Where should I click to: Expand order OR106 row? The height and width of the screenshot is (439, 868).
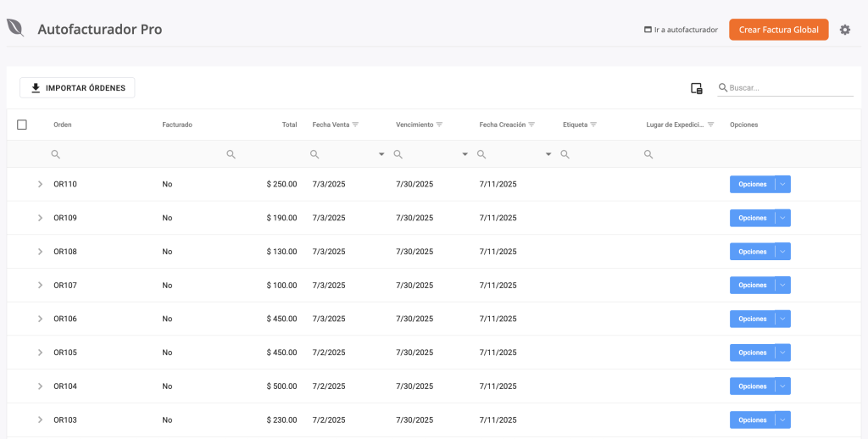point(40,319)
